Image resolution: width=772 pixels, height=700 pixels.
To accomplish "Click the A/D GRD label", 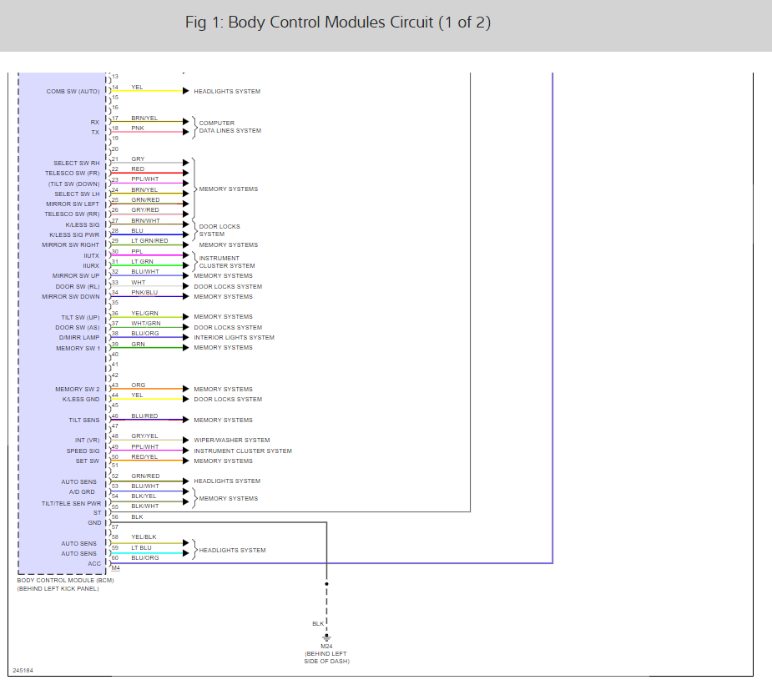I will (82, 492).
